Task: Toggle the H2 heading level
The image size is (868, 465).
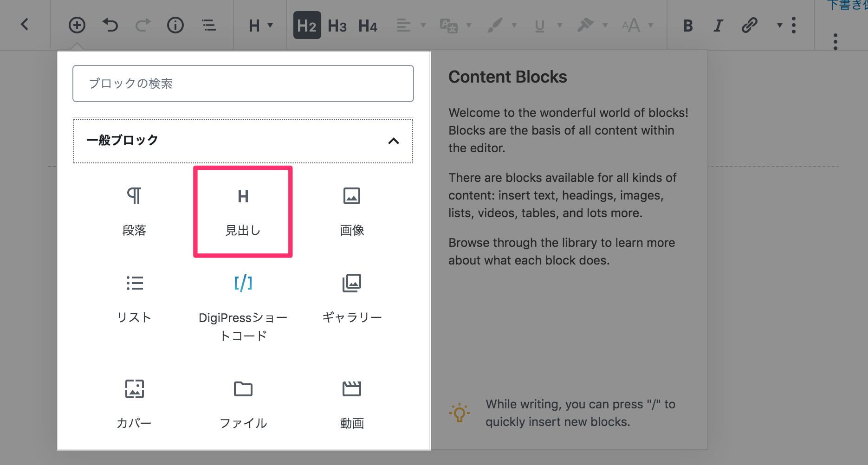Action: (307, 25)
